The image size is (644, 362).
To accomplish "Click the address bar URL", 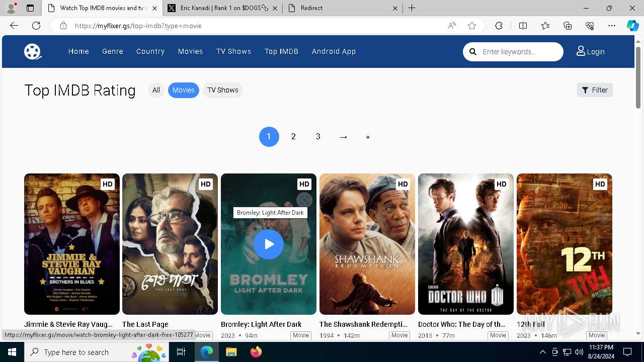I will pyautogui.click(x=138, y=26).
